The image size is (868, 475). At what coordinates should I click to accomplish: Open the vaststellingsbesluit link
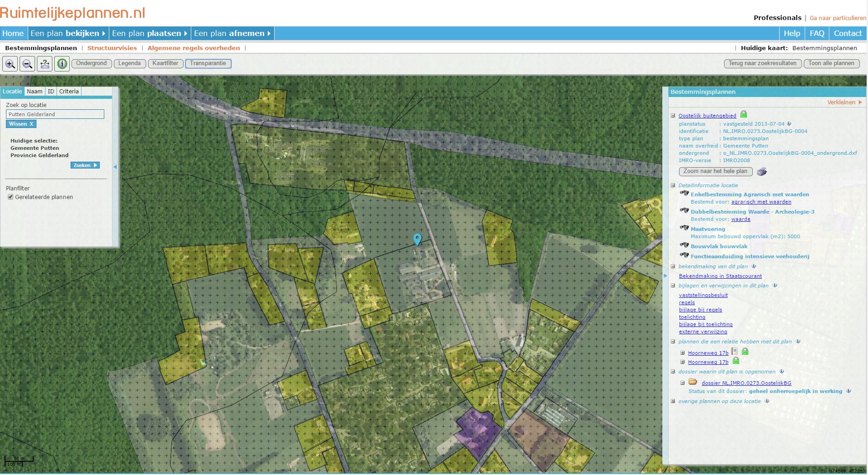703,295
